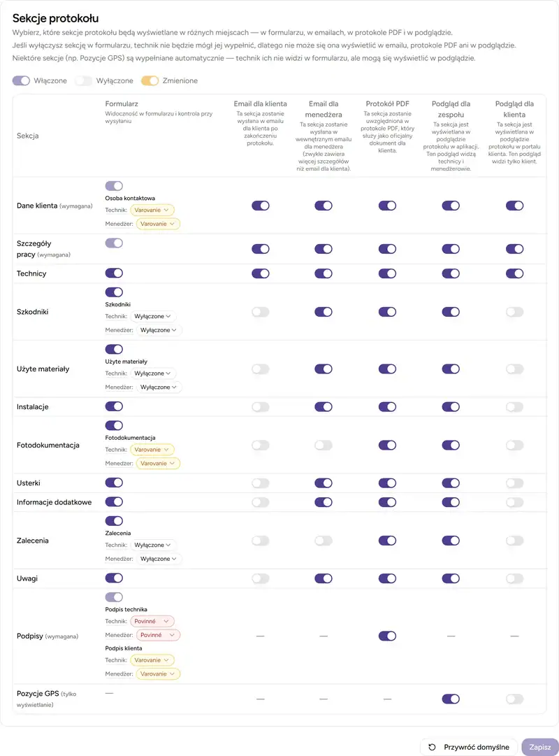Click the restore icon beside Przywróć domyślne
The height and width of the screenshot is (756, 559).
click(433, 747)
